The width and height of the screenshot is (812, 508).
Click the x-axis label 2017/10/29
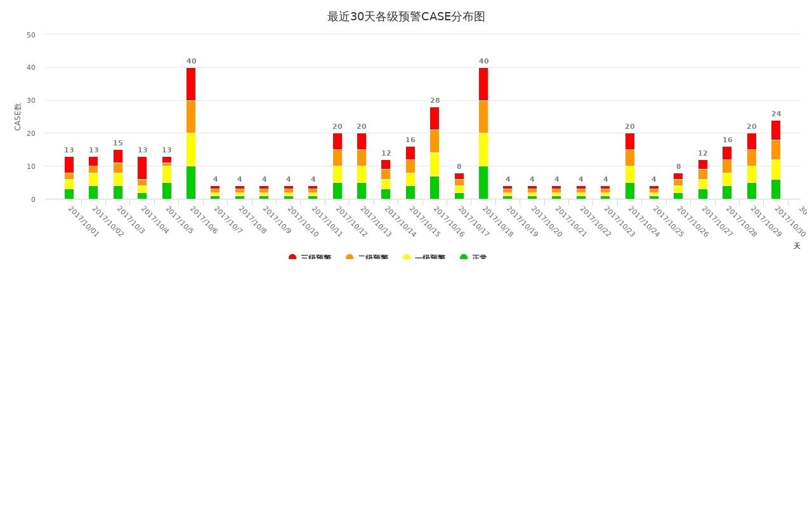click(x=766, y=222)
